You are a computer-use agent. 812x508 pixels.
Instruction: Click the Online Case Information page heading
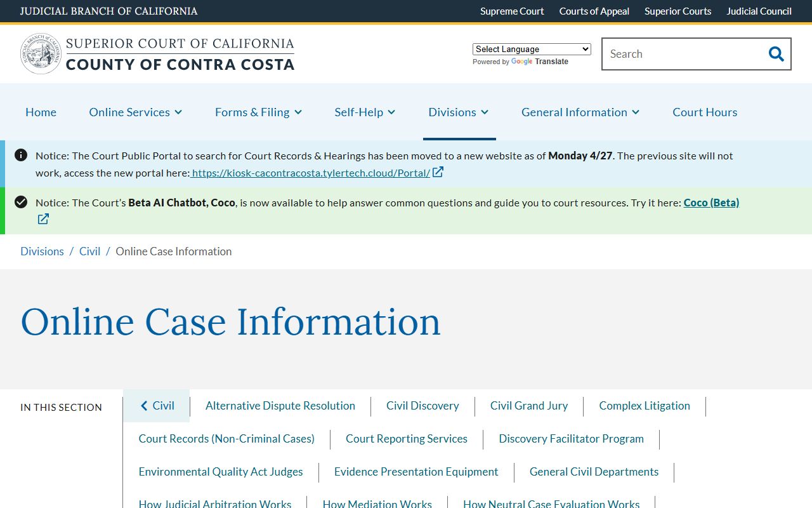tap(231, 321)
